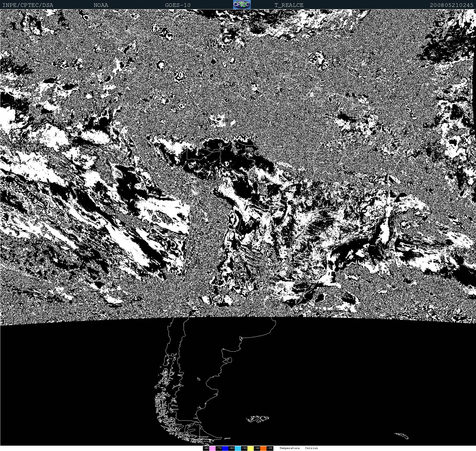Select the GOES-10 satellite label
The width and height of the screenshot is (476, 451).
click(x=178, y=5)
